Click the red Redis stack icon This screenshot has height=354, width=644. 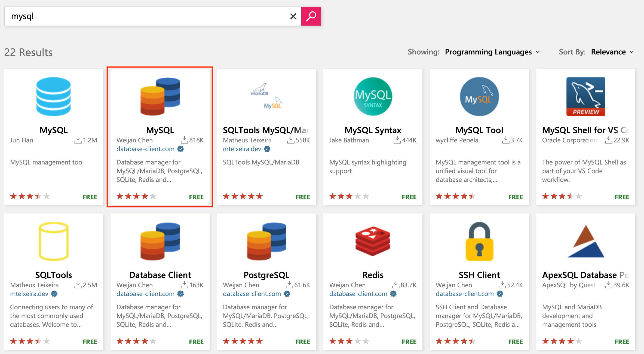373,241
